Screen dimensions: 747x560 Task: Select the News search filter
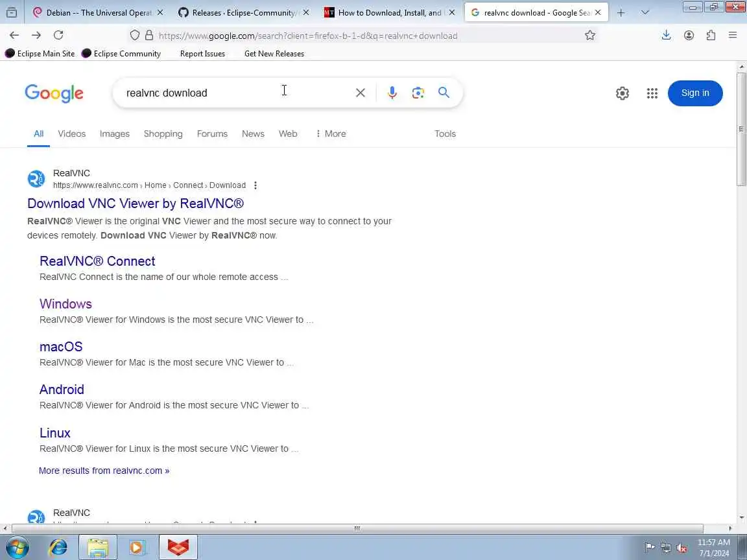[253, 134]
